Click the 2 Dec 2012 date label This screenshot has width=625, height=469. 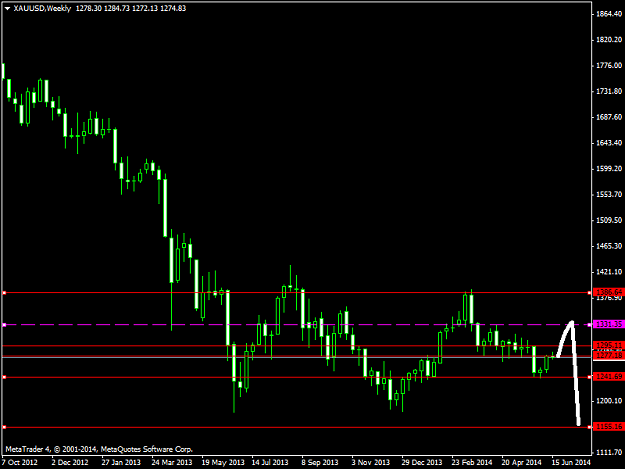click(x=70, y=462)
